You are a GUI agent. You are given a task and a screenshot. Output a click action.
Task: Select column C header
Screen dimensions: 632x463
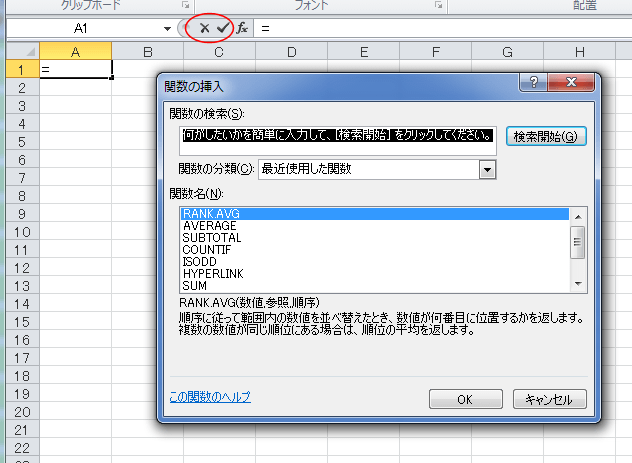pyautogui.click(x=219, y=52)
